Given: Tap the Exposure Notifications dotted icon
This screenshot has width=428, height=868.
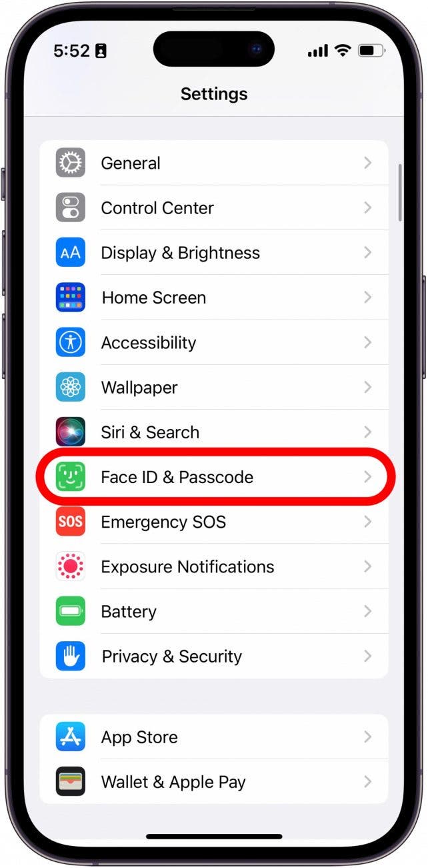Looking at the screenshot, I should 70,566.
